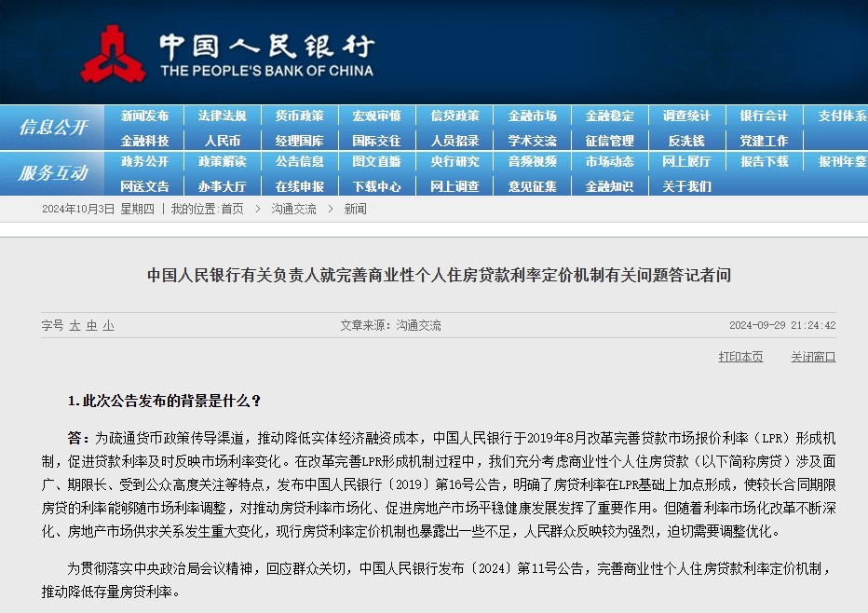Open 央行研究 menu item
The height and width of the screenshot is (613, 868).
tap(455, 161)
